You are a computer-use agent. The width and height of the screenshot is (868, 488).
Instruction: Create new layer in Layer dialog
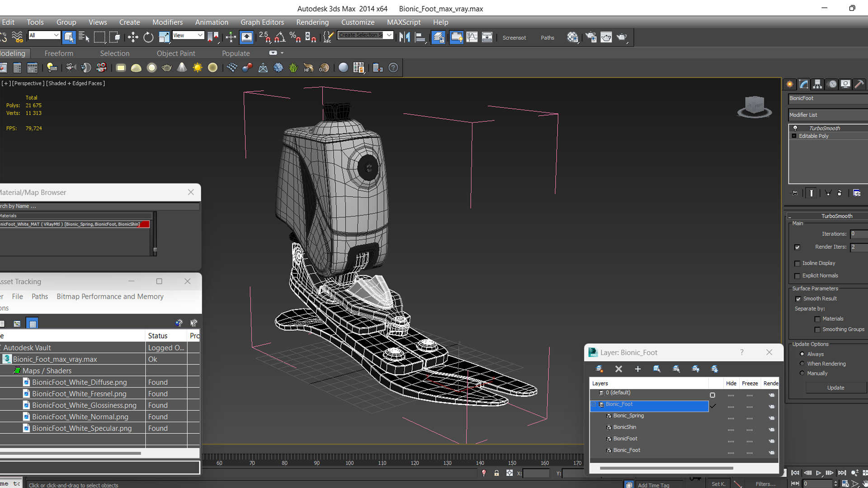[599, 369]
